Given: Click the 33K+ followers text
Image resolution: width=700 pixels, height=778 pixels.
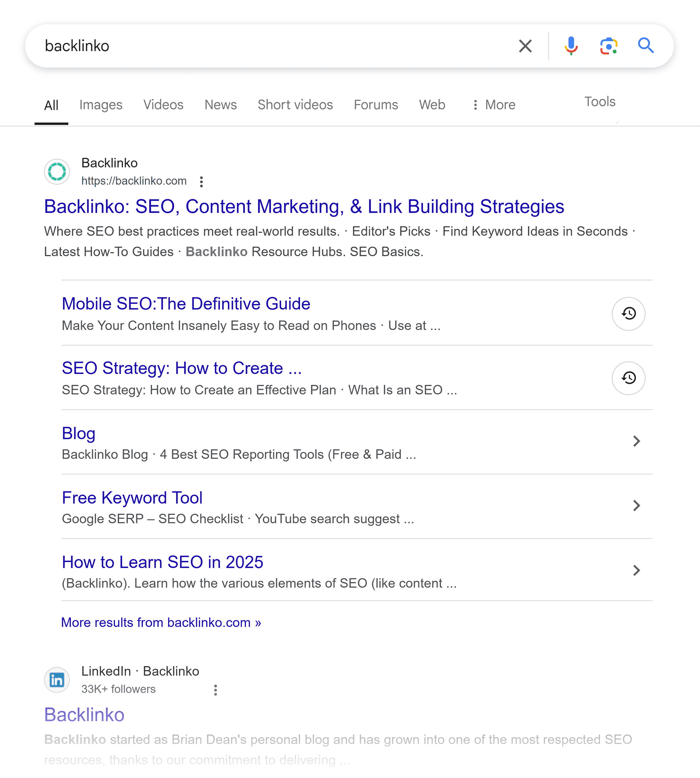Looking at the screenshot, I should click(x=118, y=689).
